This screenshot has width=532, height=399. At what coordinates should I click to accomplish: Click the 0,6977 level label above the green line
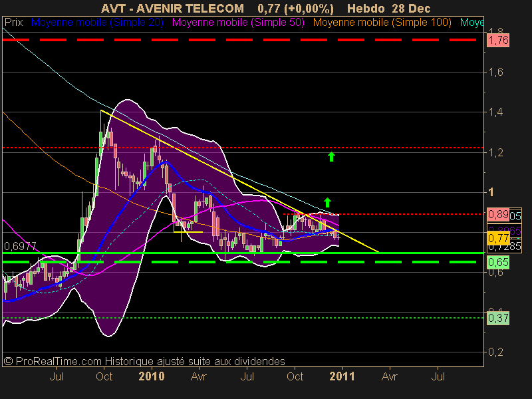coord(20,246)
